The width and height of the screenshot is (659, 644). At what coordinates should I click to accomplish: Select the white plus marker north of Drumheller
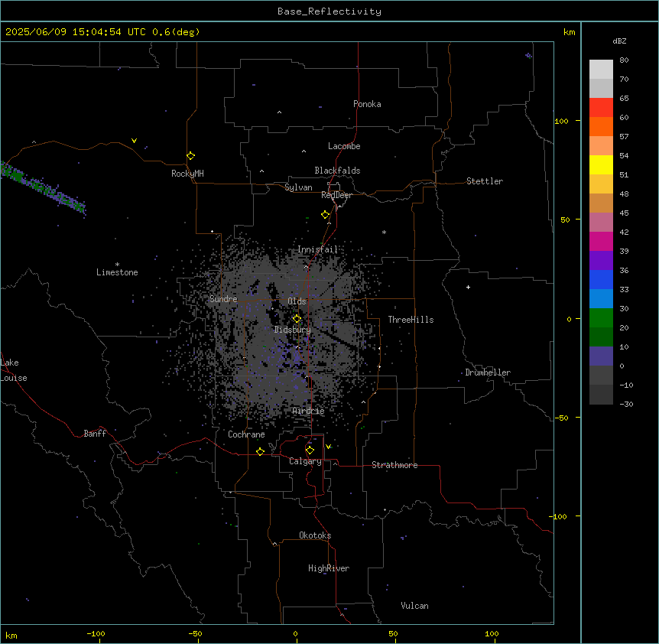point(468,287)
